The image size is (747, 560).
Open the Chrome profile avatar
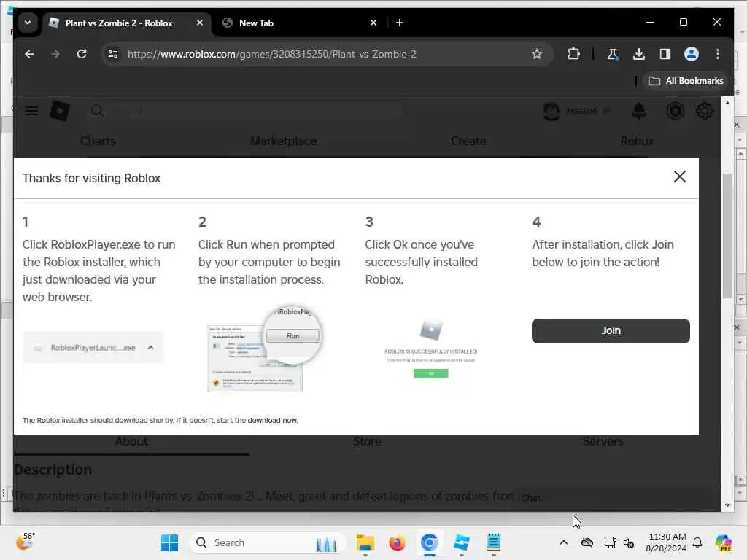[x=692, y=54]
